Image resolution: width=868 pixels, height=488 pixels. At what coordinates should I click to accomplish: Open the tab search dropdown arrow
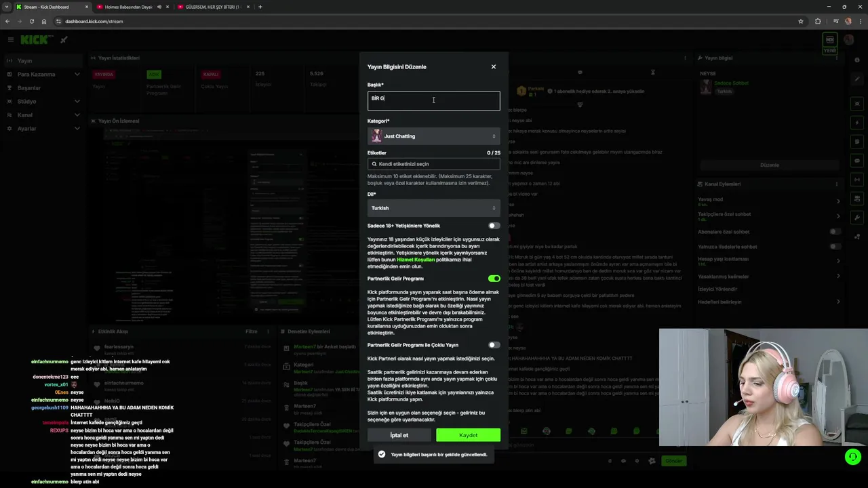[5, 7]
